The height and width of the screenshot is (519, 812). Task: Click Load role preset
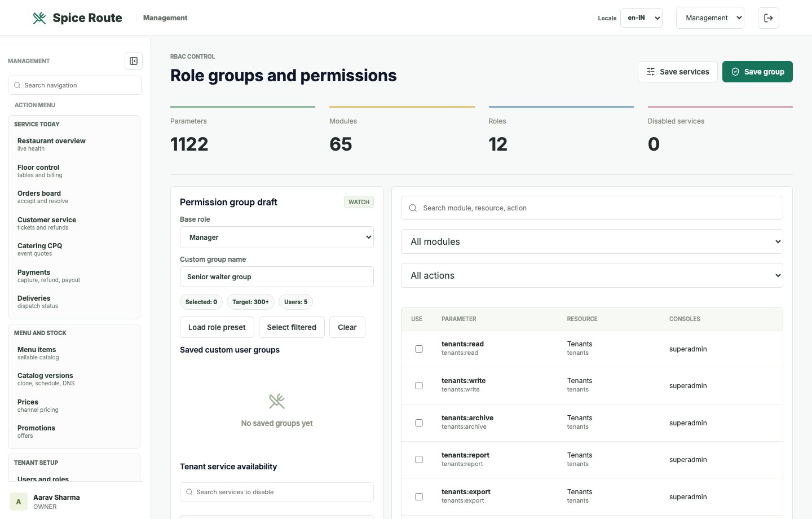click(x=217, y=327)
